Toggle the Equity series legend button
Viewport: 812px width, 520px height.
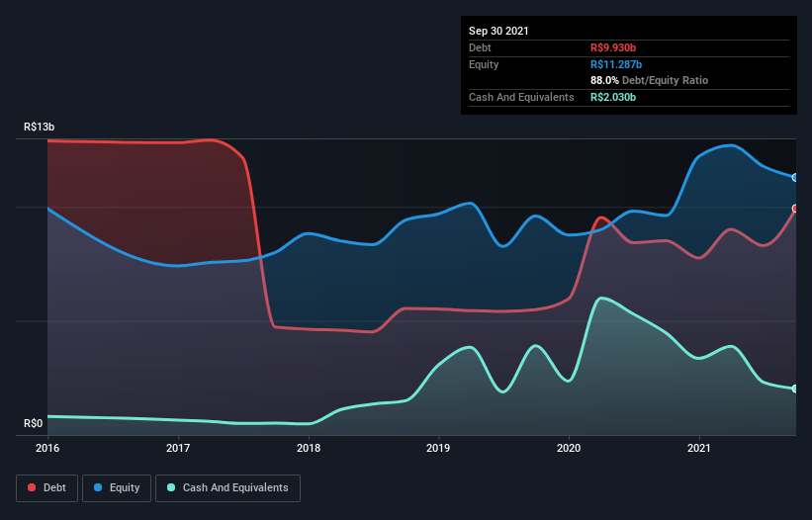(117, 488)
